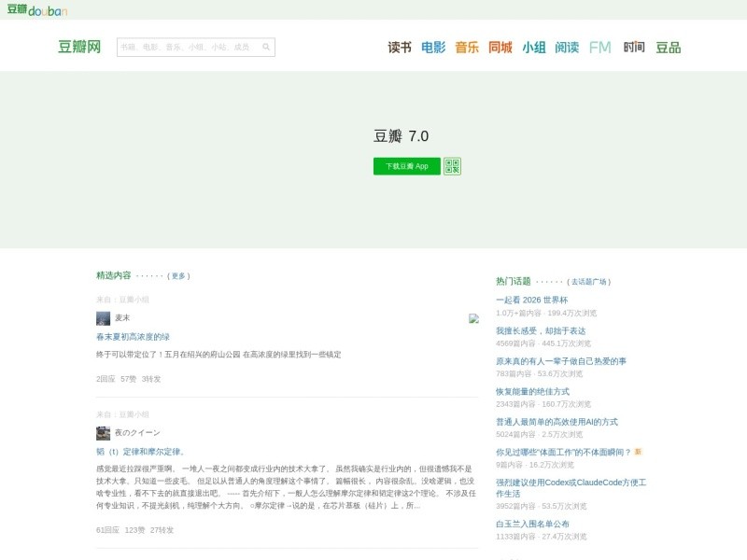Open the 豆品 section
This screenshot has width=747, height=560.
[x=669, y=48]
